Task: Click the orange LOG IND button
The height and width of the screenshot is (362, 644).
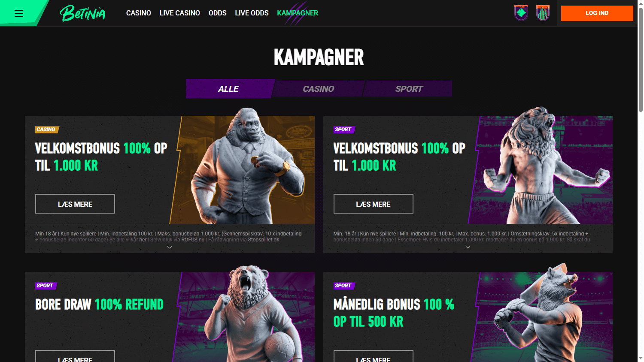Action: [x=597, y=13]
